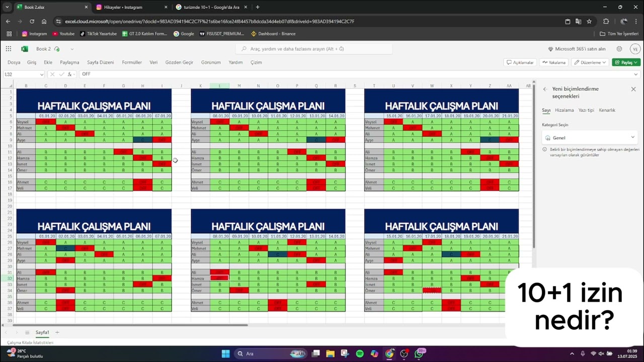
Task: Click the fx insert function icon
Action: point(70,74)
